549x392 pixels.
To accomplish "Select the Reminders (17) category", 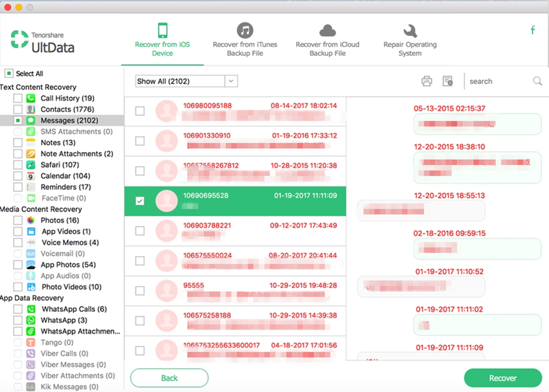I will pyautogui.click(x=66, y=187).
